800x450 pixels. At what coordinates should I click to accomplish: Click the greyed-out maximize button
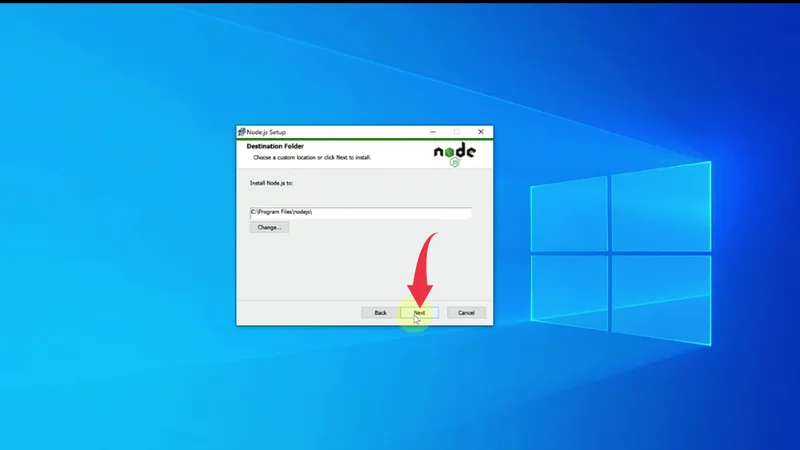click(457, 132)
